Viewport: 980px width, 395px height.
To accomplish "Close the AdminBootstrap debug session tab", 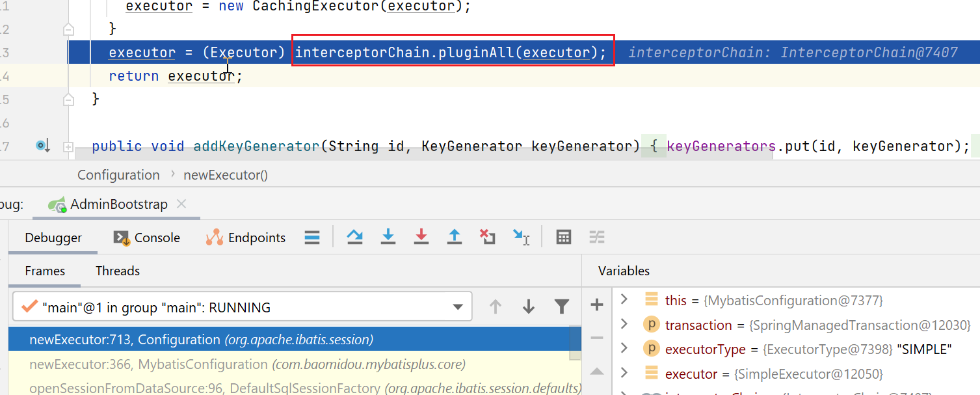I will click(x=181, y=204).
